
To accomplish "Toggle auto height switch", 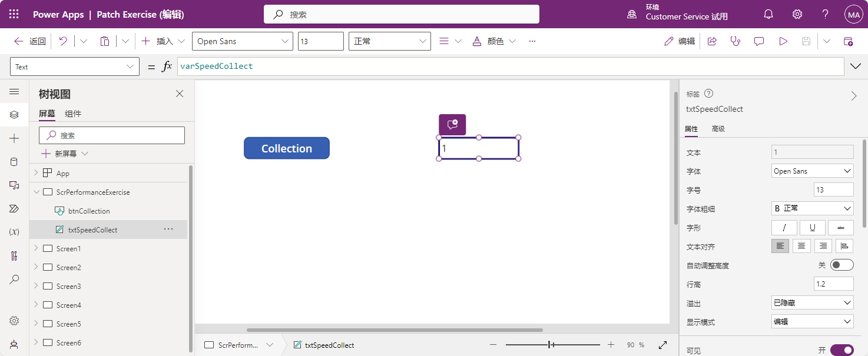I will pos(842,265).
